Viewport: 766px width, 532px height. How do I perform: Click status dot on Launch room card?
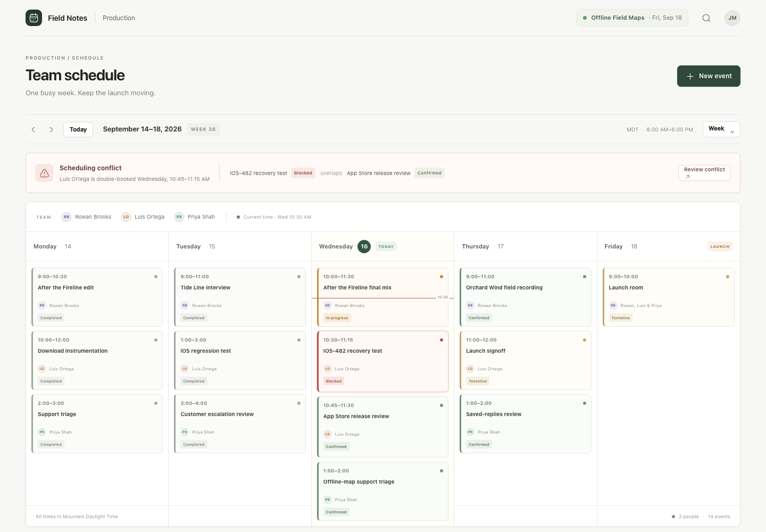tap(728, 277)
